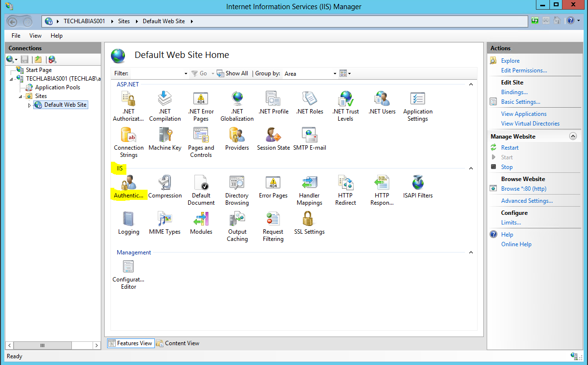Open HTTP Response Headers feature

click(382, 191)
